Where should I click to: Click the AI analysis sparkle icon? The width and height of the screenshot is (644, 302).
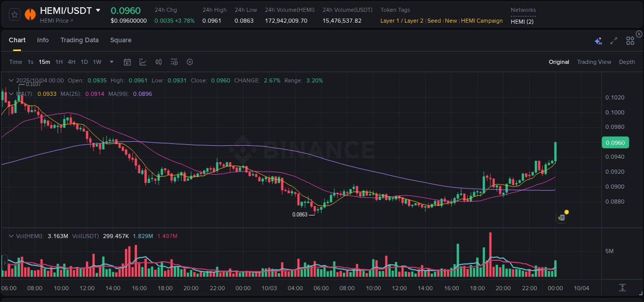coord(598,41)
